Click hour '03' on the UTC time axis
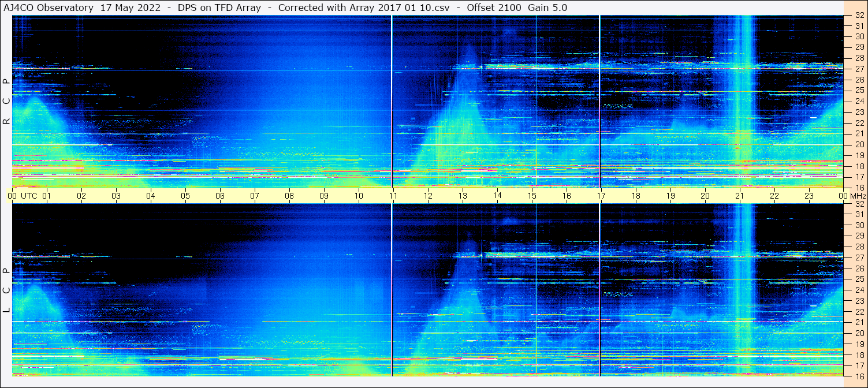868x388 pixels. (116, 196)
